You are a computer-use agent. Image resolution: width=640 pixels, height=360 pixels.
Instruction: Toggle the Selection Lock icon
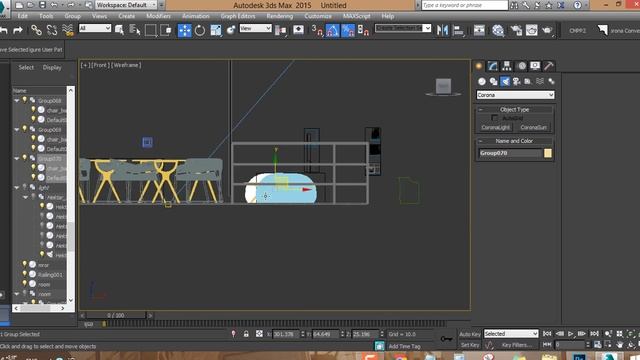point(246,334)
